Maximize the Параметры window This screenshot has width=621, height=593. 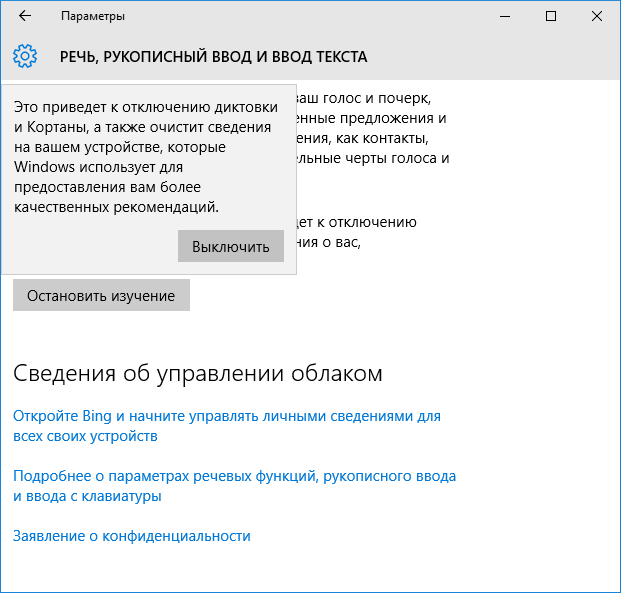click(x=551, y=16)
